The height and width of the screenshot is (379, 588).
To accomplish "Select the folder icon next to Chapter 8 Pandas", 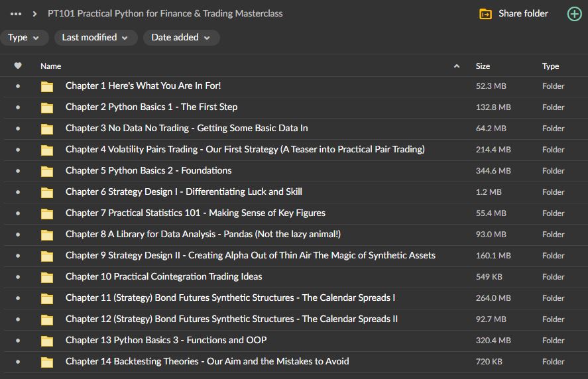I will (46, 235).
